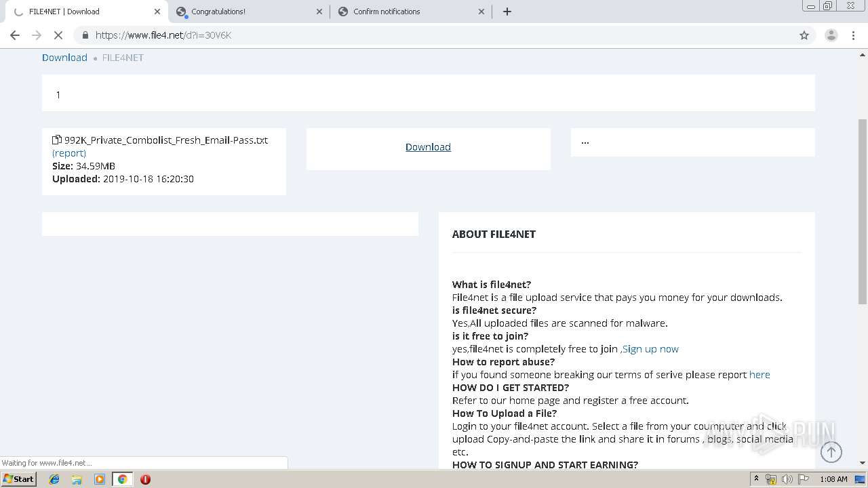Click the 'is it free to join?' question

[x=490, y=336]
